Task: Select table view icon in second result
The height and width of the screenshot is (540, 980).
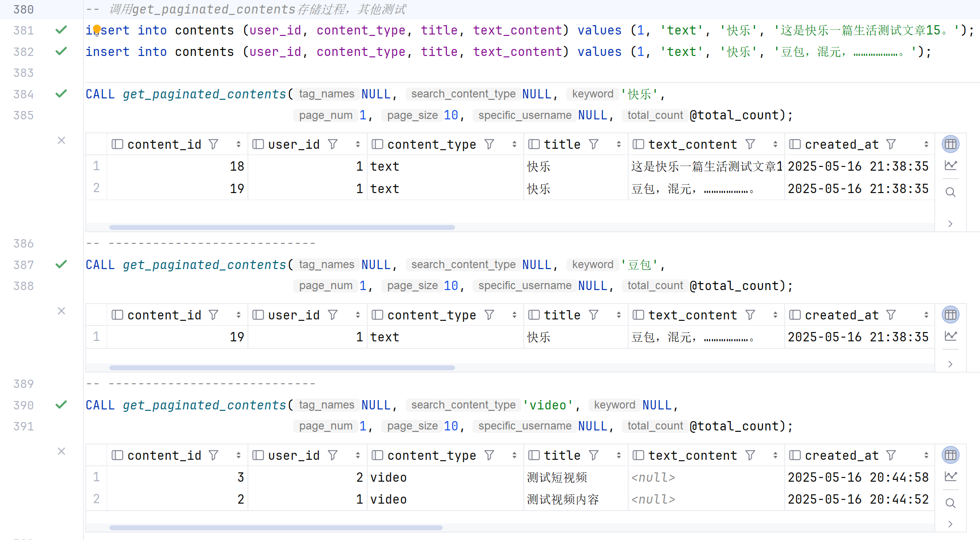Action: 951,315
